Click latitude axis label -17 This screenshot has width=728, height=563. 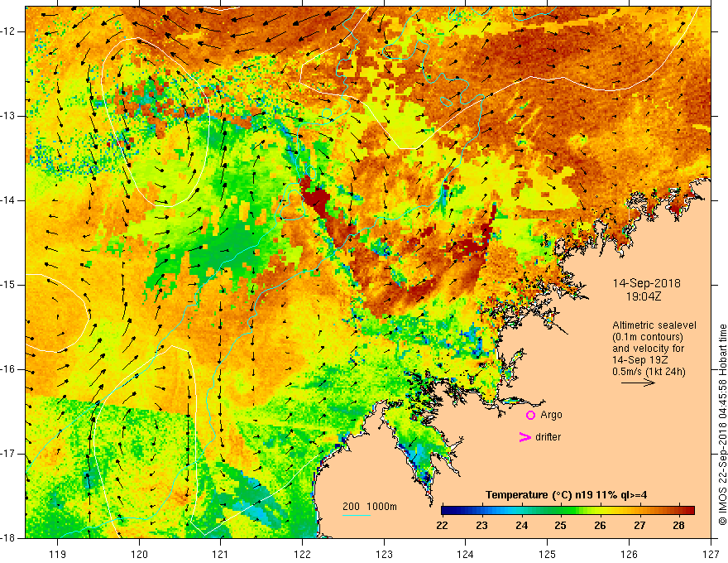[x=9, y=454]
